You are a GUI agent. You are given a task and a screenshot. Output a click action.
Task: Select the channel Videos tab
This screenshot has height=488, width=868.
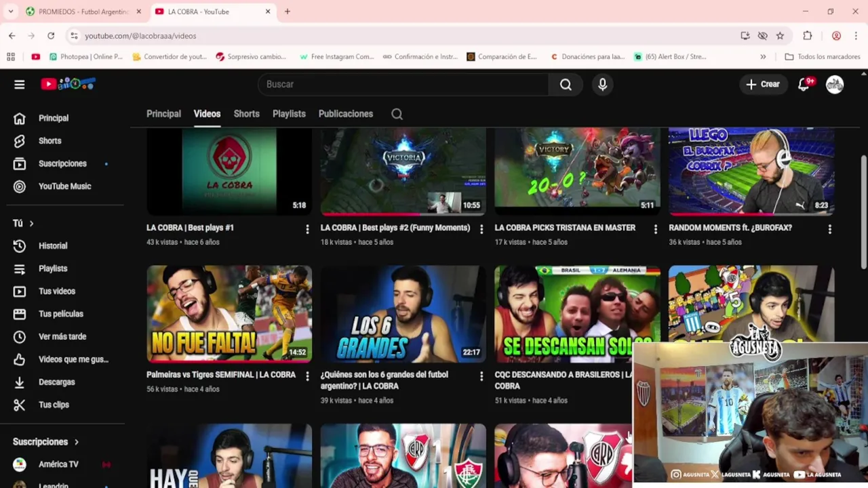(207, 114)
